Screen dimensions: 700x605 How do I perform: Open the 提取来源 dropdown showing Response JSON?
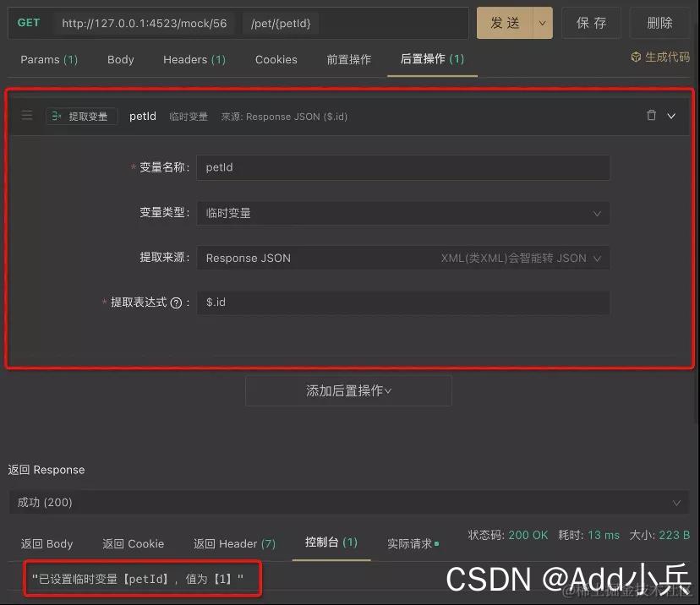click(403, 258)
